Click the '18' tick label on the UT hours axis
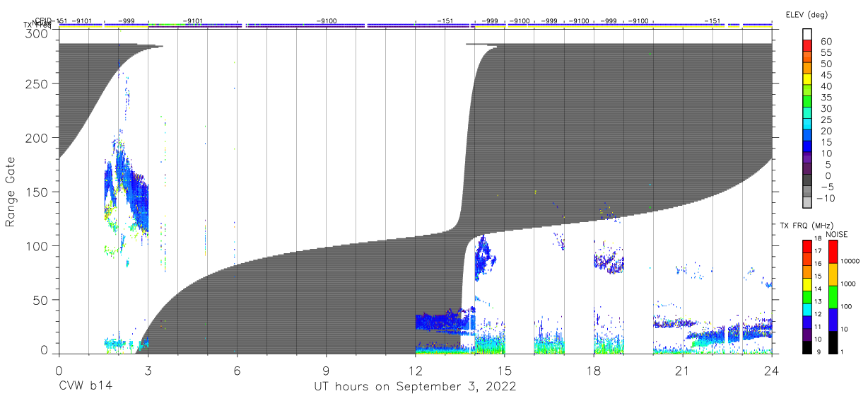The height and width of the screenshot is (401, 868). click(594, 370)
